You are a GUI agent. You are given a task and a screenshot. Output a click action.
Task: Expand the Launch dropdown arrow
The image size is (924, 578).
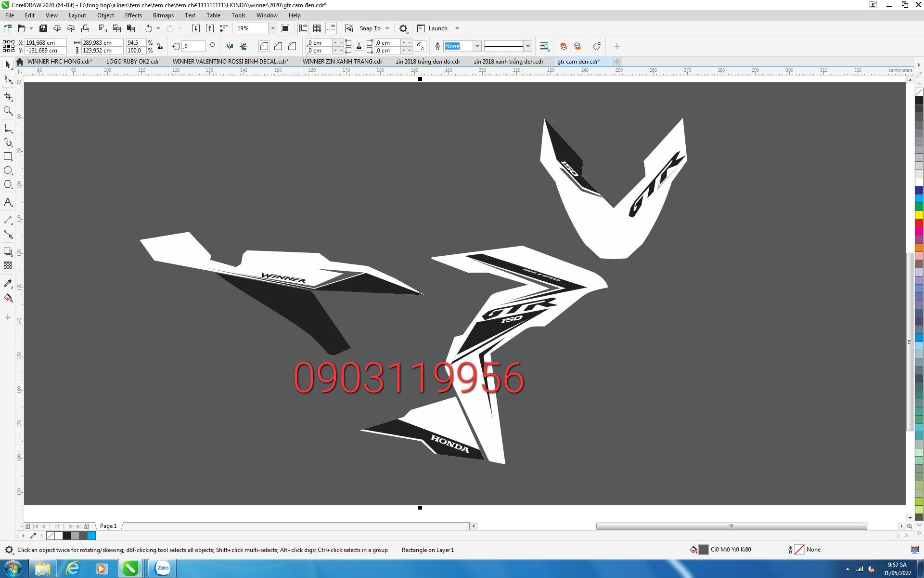pos(457,28)
